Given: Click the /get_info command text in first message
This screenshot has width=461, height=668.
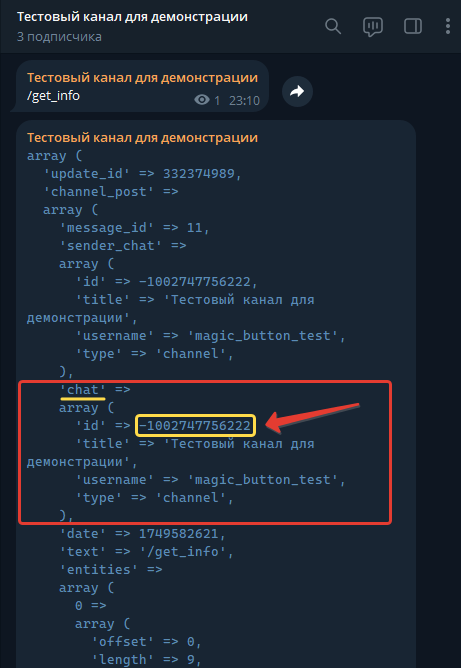Looking at the screenshot, I should point(53,95).
